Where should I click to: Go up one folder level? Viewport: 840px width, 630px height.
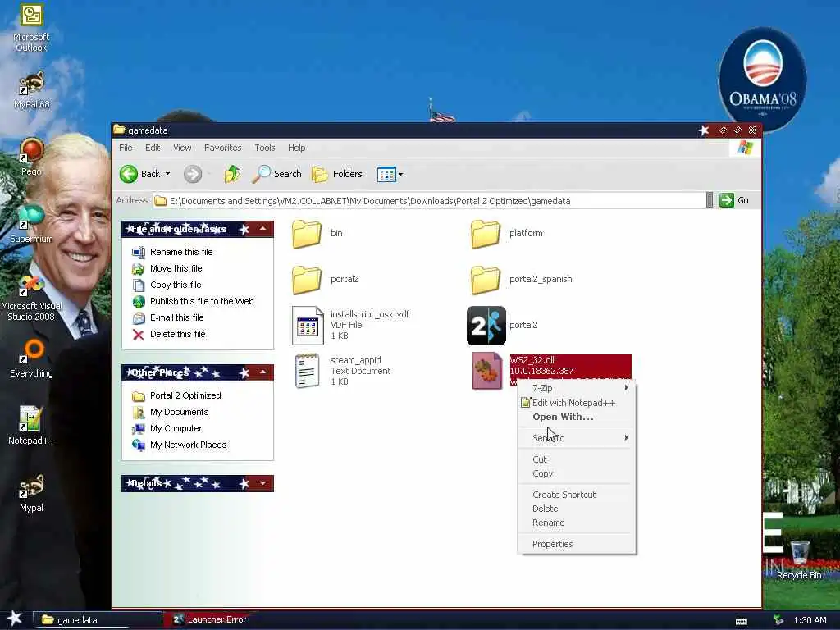(x=232, y=174)
